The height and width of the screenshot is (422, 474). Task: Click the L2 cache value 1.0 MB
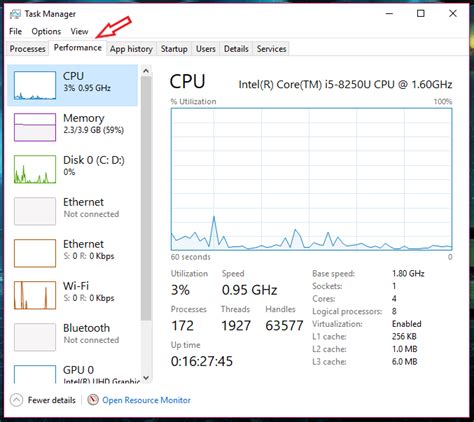click(x=405, y=349)
